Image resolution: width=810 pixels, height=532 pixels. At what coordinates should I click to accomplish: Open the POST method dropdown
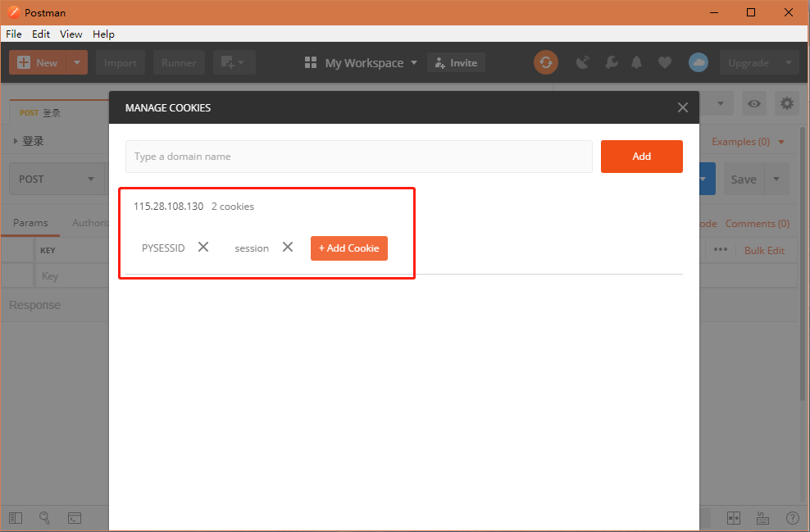(56, 179)
